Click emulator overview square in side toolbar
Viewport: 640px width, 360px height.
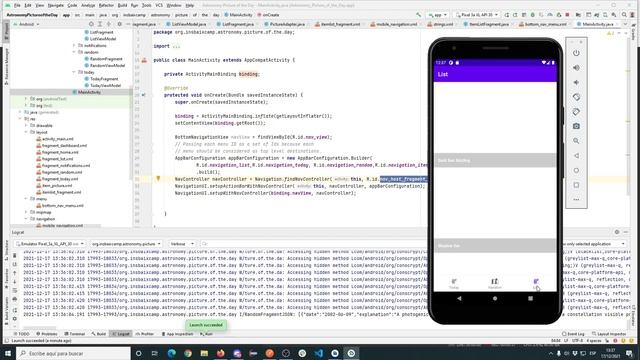(576, 185)
